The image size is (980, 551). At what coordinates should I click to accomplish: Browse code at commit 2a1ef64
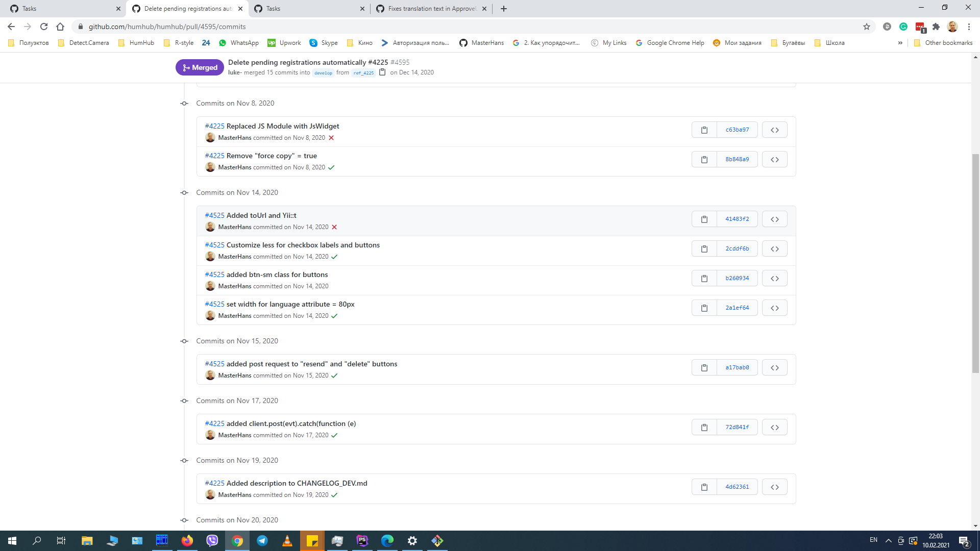(774, 308)
